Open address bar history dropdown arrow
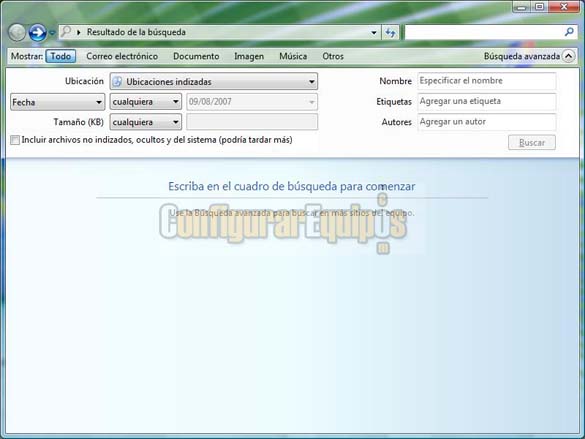 tap(373, 33)
